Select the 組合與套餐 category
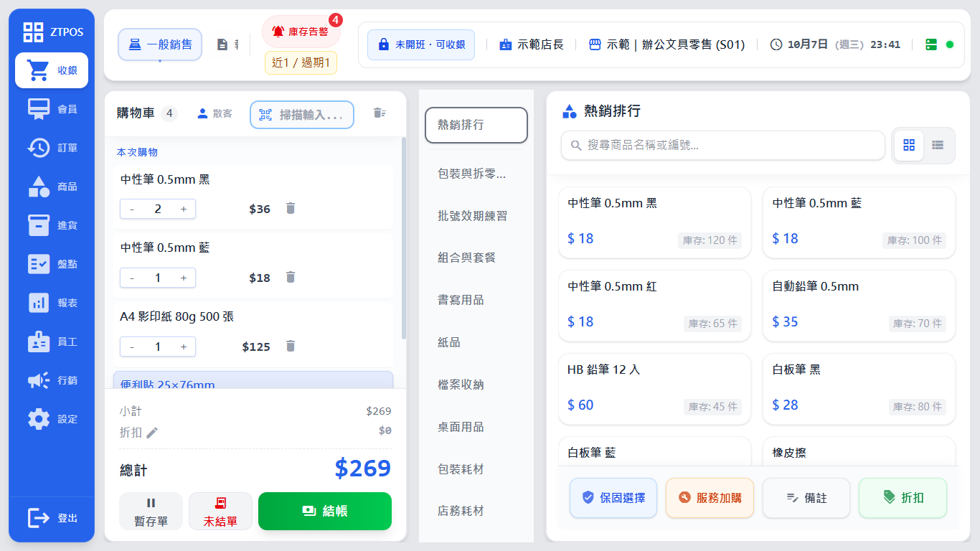 click(x=476, y=258)
